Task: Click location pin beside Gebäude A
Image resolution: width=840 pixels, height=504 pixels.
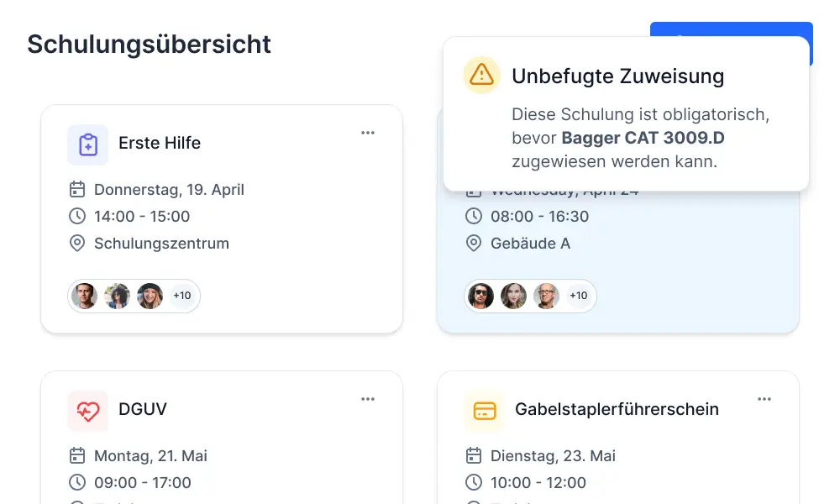Action: click(474, 244)
